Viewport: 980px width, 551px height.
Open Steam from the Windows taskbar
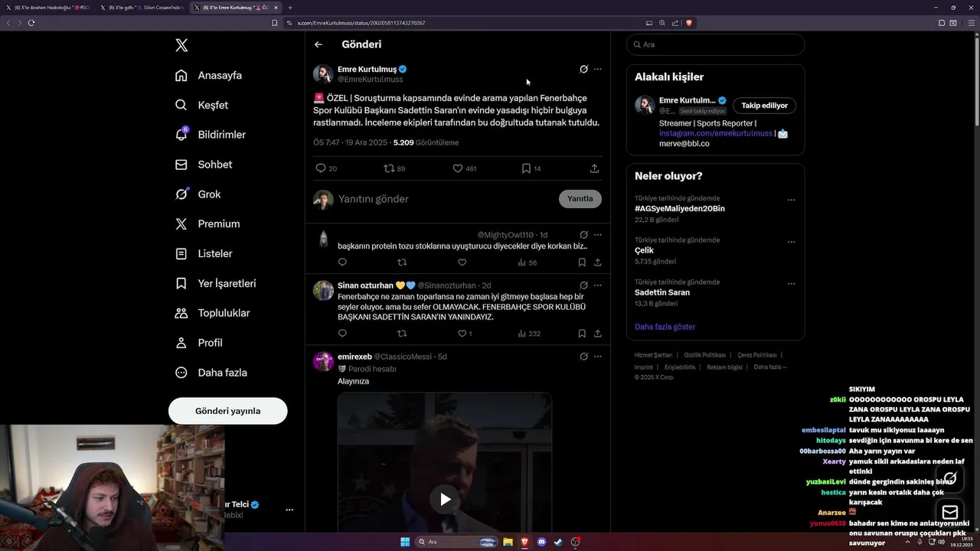(558, 542)
